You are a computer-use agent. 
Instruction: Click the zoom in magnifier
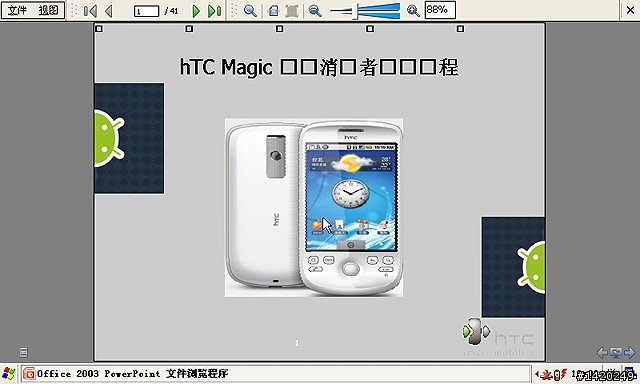click(413, 11)
